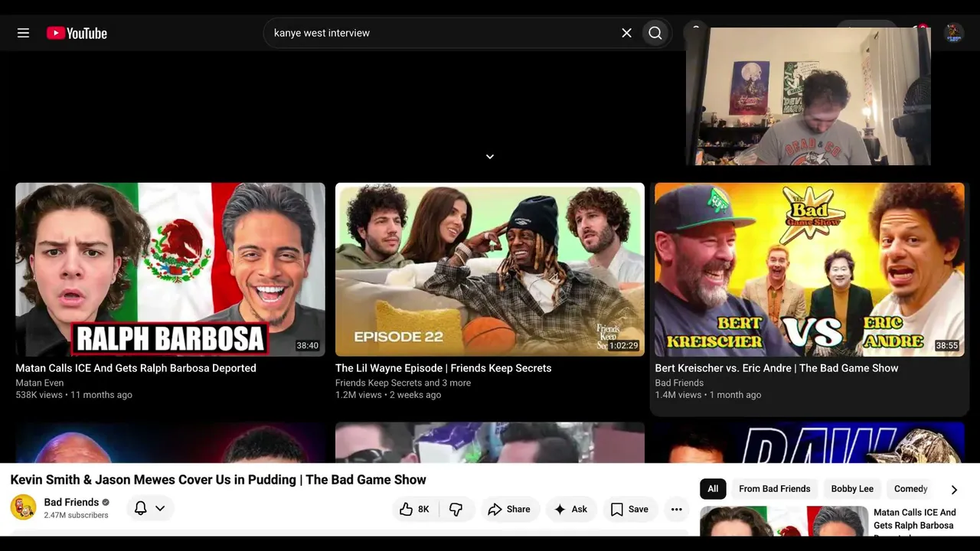Click the 538K views • 11 months ago text
Screen dimensions: 980x551
tap(74, 395)
